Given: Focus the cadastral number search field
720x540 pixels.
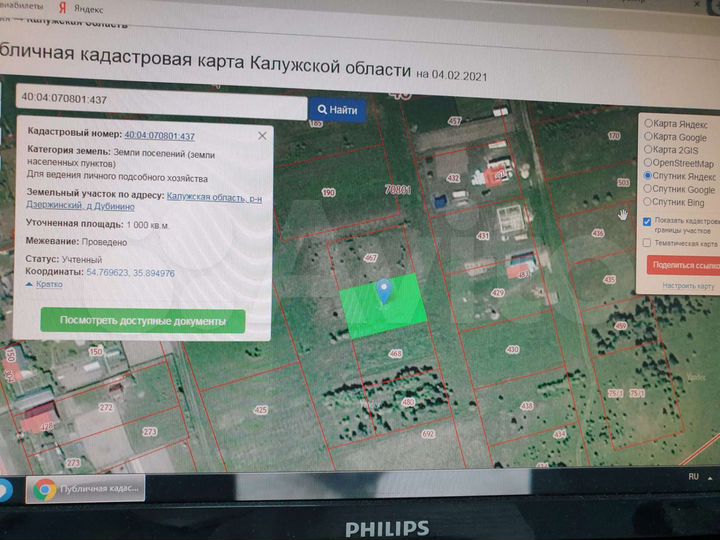Looking at the screenshot, I should pos(161,102).
